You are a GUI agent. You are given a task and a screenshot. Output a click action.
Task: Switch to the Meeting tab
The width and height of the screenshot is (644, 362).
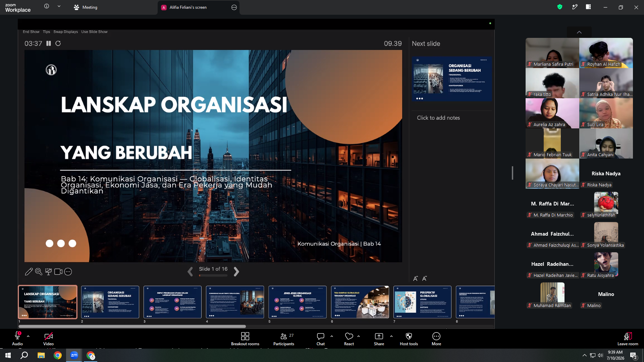(86, 7)
